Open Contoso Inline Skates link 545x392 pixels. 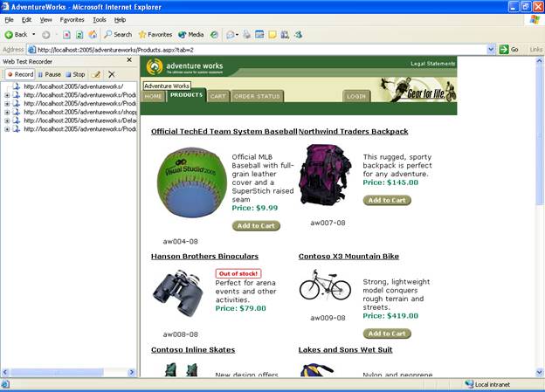pyautogui.click(x=193, y=350)
